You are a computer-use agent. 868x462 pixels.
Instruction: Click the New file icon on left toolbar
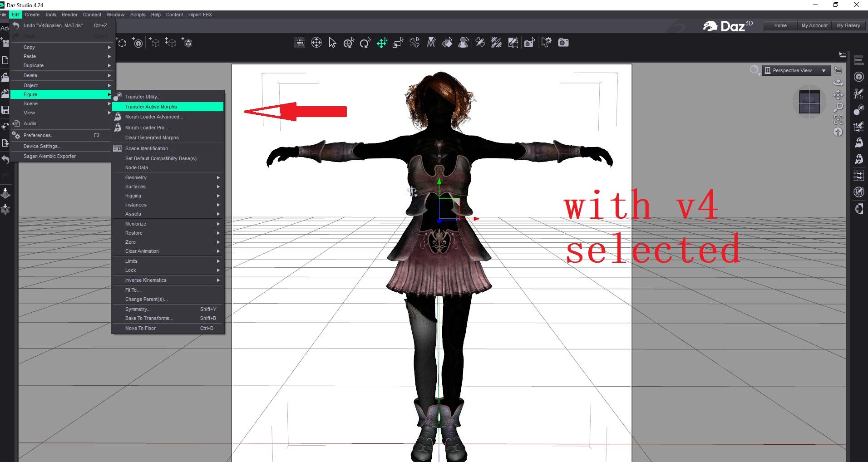[x=5, y=60]
